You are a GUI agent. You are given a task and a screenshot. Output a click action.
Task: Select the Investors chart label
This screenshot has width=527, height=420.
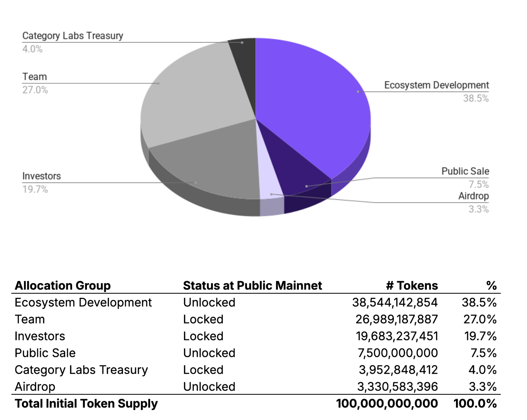tap(42, 176)
